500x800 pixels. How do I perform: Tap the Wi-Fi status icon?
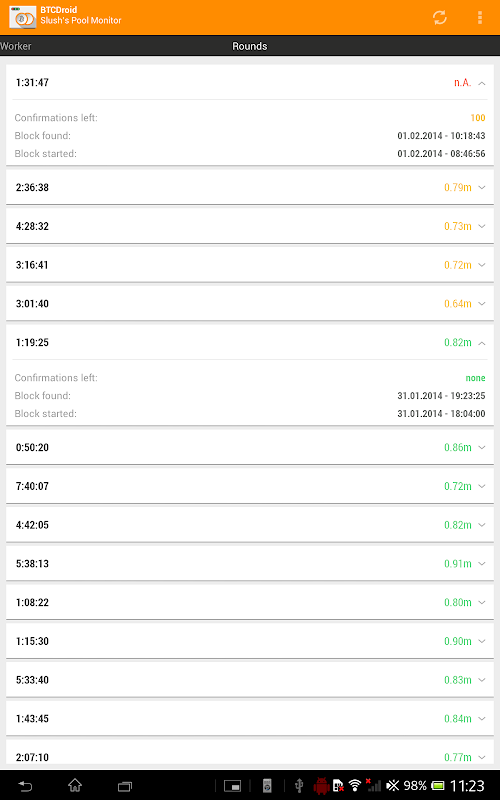click(x=355, y=786)
